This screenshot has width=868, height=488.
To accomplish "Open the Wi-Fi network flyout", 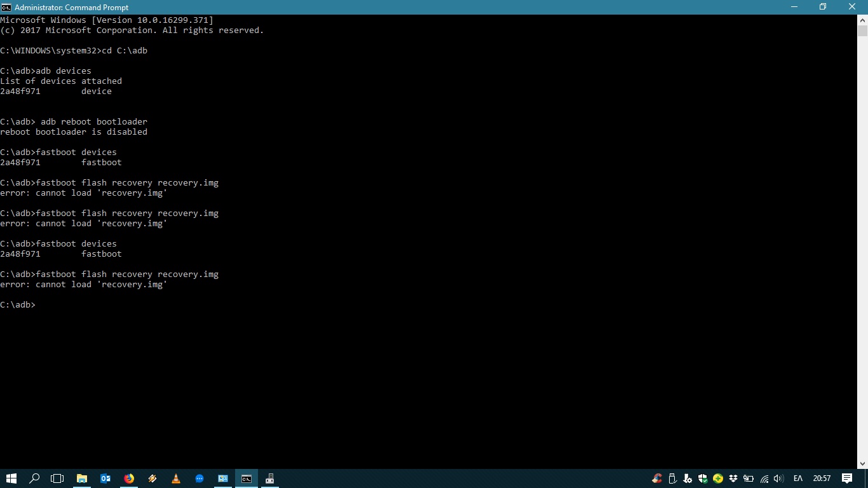I will click(764, 478).
